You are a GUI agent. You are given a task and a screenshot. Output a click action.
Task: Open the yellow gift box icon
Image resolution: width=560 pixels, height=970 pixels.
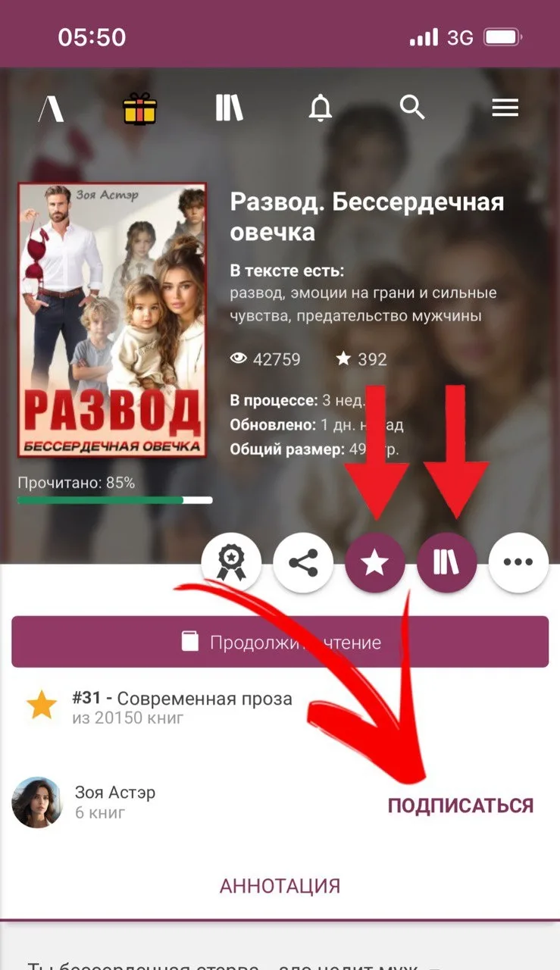click(140, 108)
